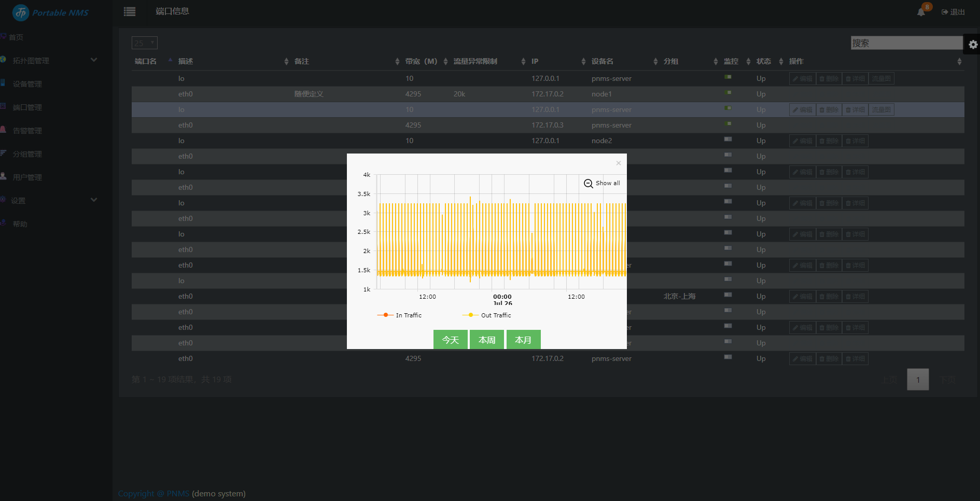
Task: Toggle monitoring for highlighted lo row
Action: (728, 108)
